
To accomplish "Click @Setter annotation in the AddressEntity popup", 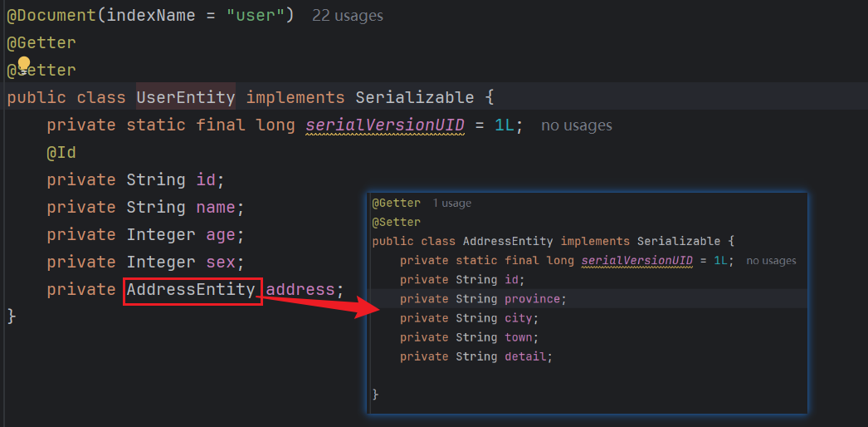I will [x=397, y=223].
